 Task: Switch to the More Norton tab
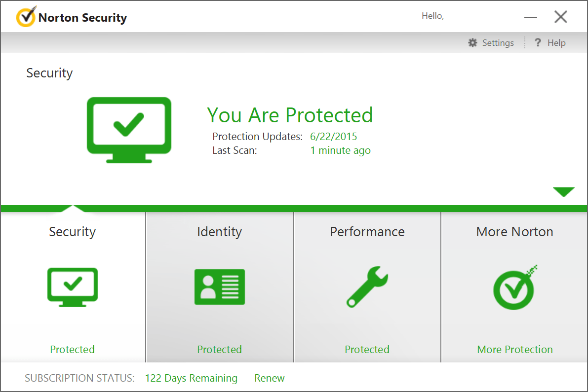(x=514, y=232)
